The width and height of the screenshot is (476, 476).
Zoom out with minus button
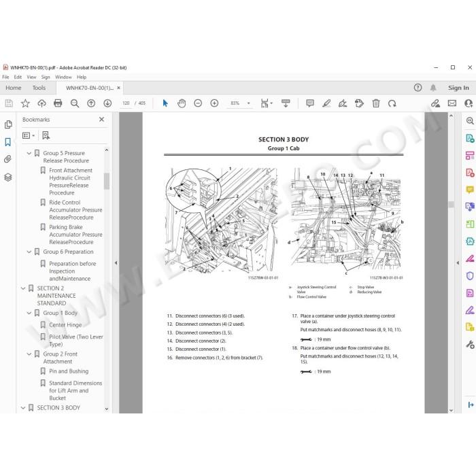coord(198,103)
